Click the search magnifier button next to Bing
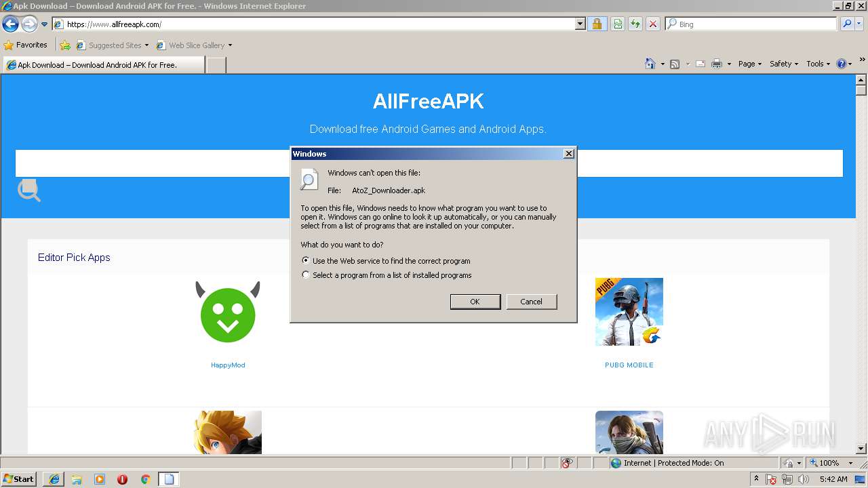868x488 pixels. tap(846, 24)
